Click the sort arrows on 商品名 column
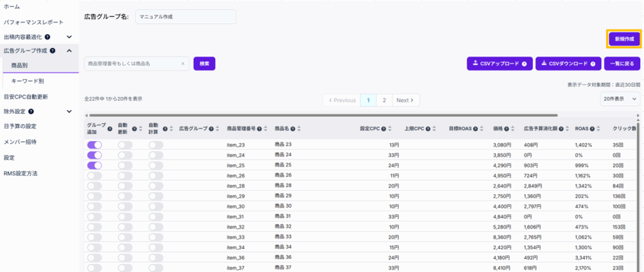Screen dimensions: 644x272 (299, 128)
